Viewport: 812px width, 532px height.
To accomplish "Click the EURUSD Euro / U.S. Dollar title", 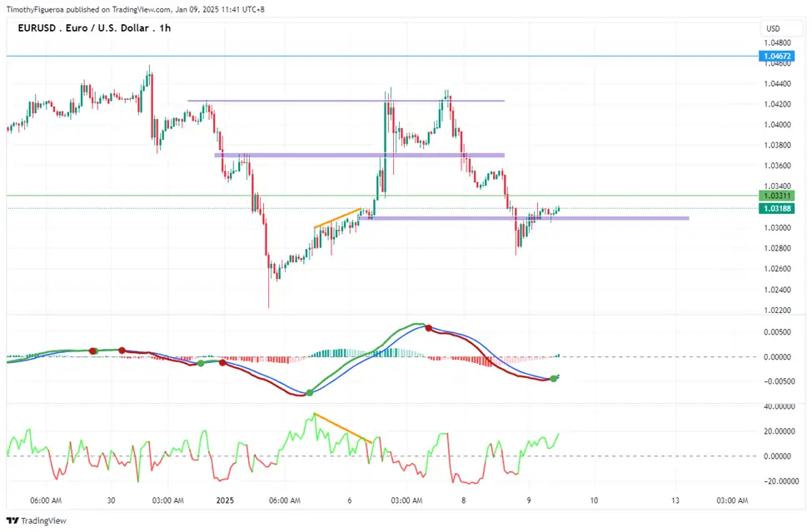I will [94, 28].
